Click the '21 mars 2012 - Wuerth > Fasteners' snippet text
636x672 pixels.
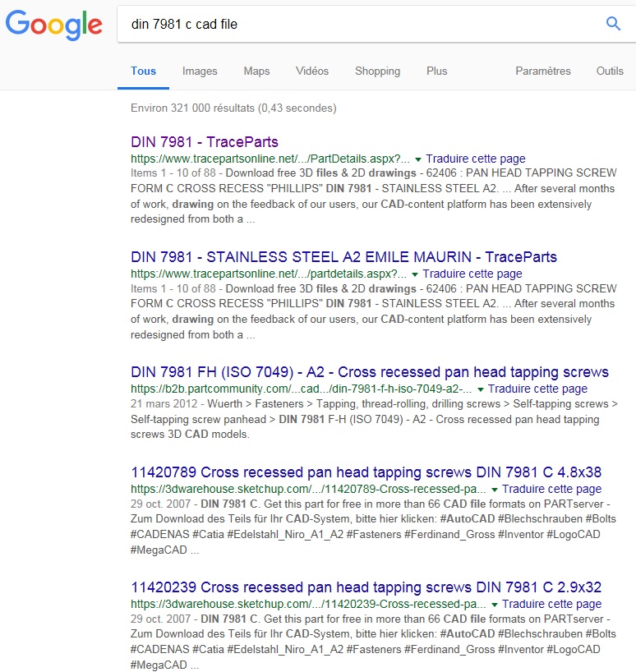pyautogui.click(x=374, y=419)
